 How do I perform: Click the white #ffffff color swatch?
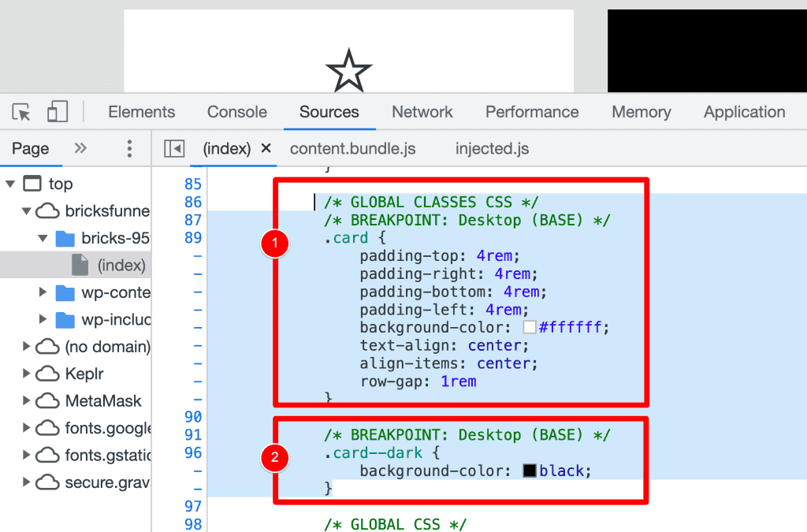[531, 327]
